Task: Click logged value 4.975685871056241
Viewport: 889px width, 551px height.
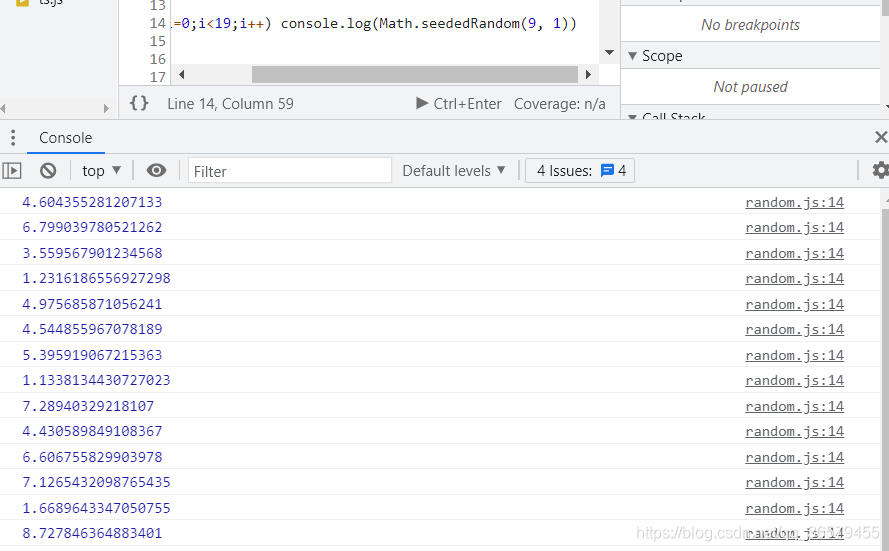Action: point(92,304)
